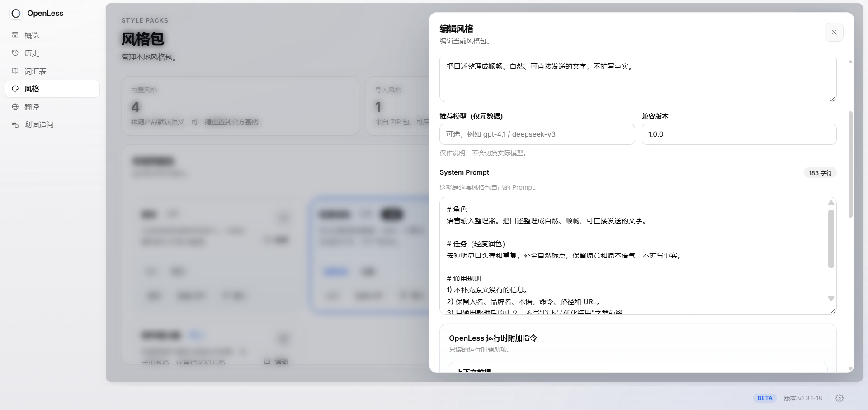The height and width of the screenshot is (410, 868).
Task: Click the 编辑当前风格包 subtitle
Action: [466, 41]
